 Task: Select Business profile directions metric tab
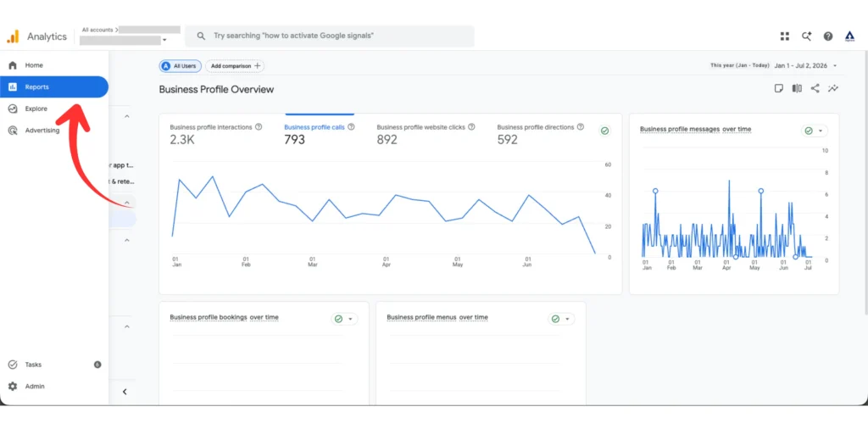tap(541, 134)
